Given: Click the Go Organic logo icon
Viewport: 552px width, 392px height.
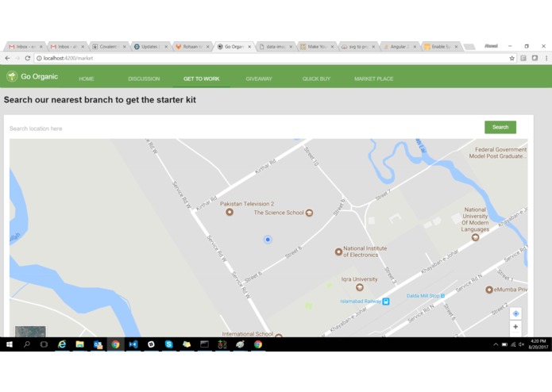Looking at the screenshot, I should tap(12, 76).
